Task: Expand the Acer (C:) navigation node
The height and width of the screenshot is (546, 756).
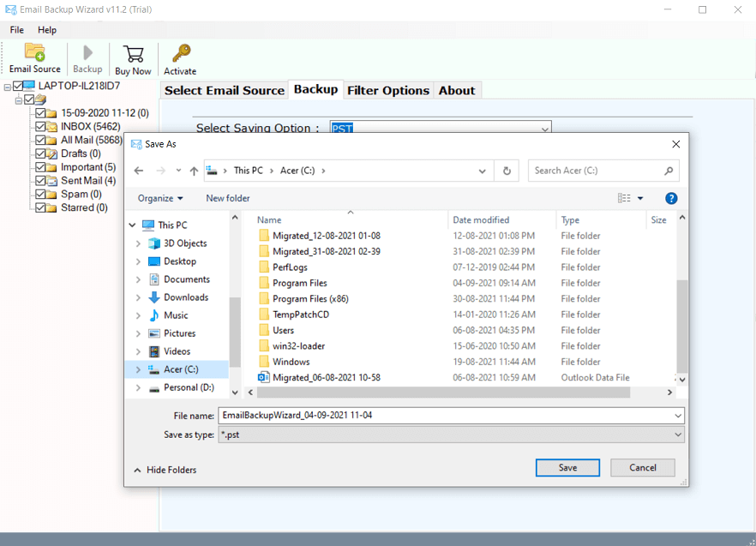Action: click(138, 369)
